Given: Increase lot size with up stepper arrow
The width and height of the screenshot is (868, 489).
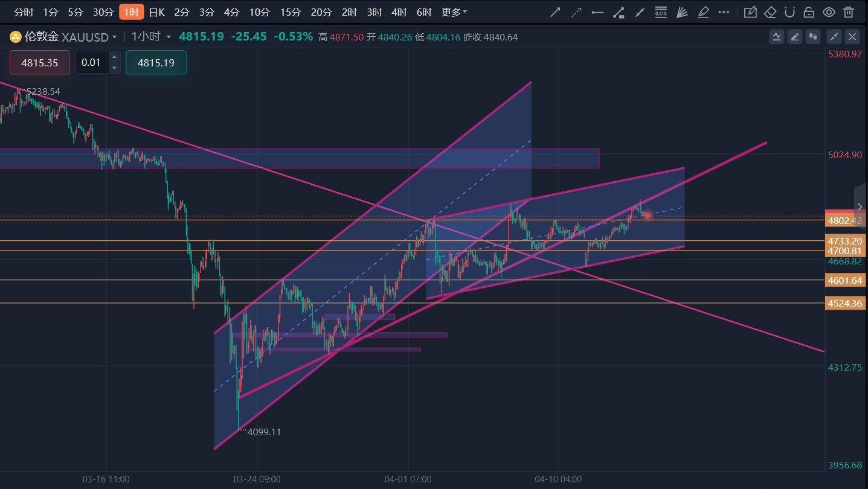Looking at the screenshot, I should click(x=114, y=57).
